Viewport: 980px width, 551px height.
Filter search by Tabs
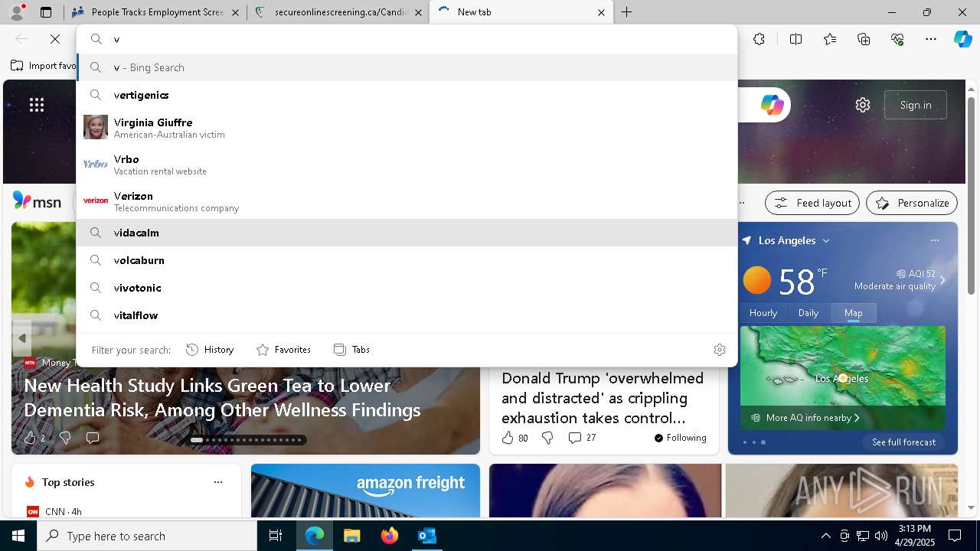pos(351,350)
